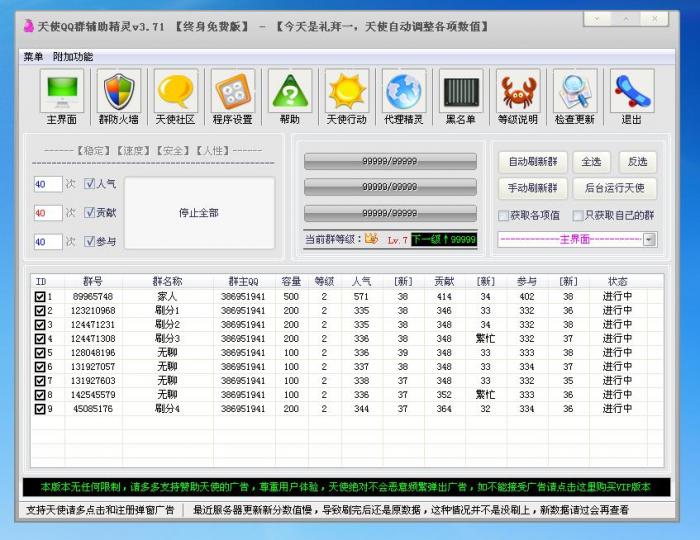Viewport: 700px width, 540px height.
Task: Click the 全选 button
Action: tap(591, 162)
